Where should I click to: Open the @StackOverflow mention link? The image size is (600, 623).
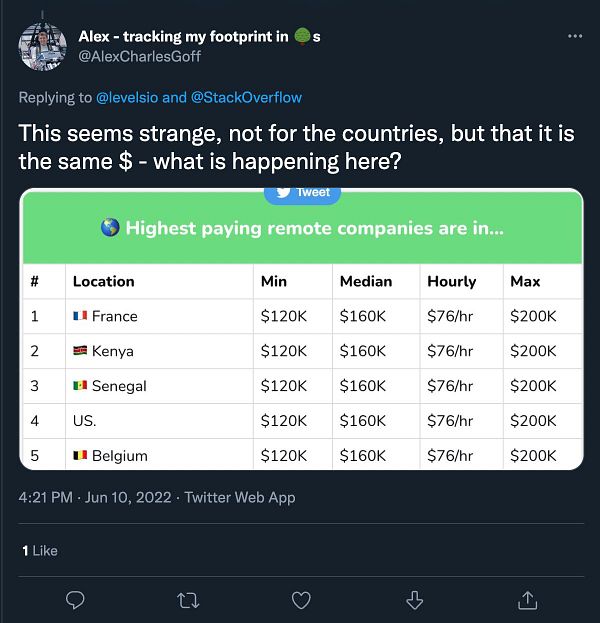(246, 97)
